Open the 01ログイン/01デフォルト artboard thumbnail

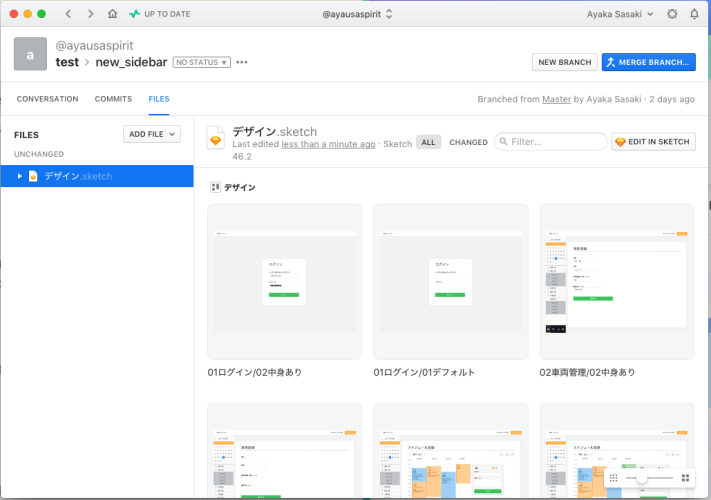click(451, 282)
